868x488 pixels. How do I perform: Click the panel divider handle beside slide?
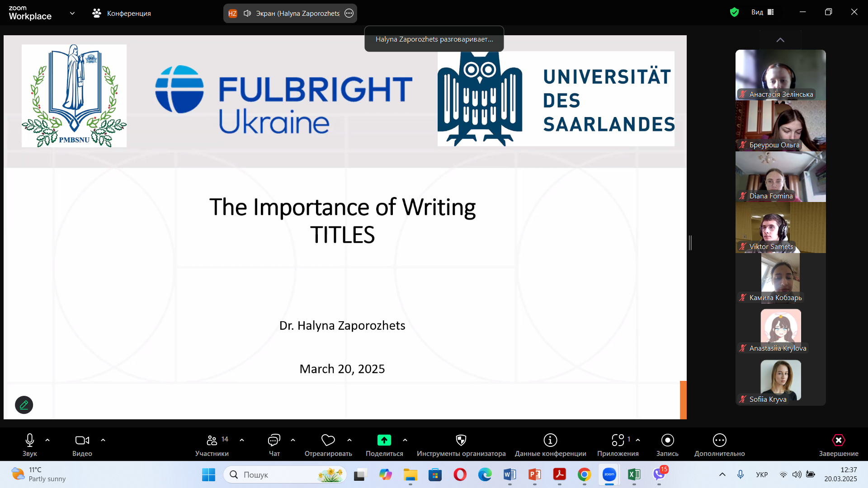pos(690,243)
